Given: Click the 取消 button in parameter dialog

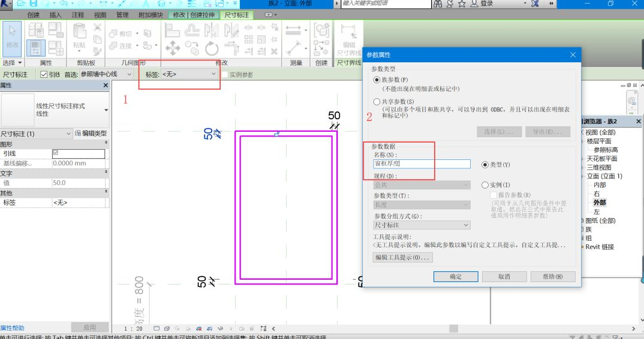Looking at the screenshot, I should click(x=504, y=277).
